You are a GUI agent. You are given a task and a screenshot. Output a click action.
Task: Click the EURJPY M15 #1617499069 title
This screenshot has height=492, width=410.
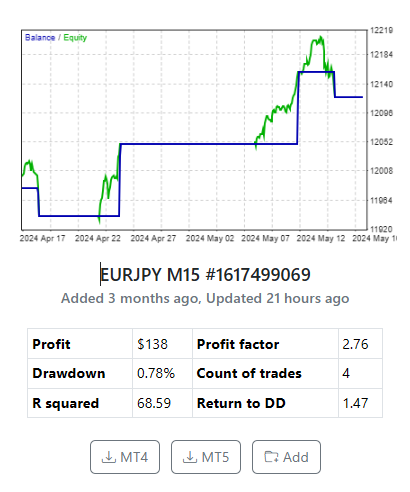(205, 275)
